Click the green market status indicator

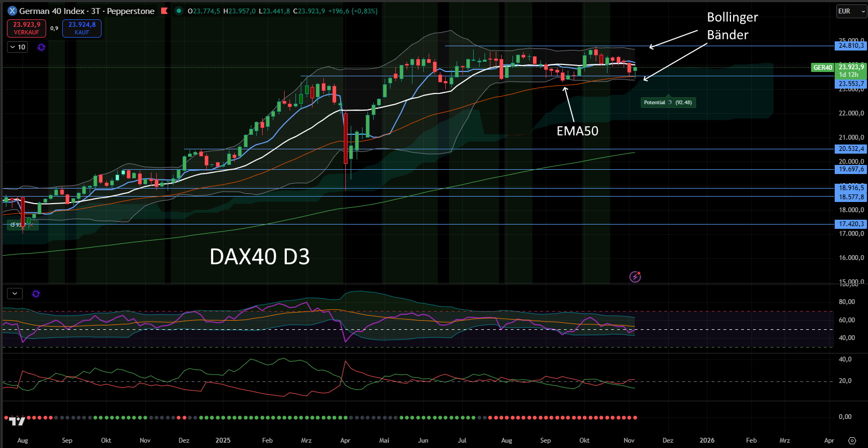pos(179,11)
